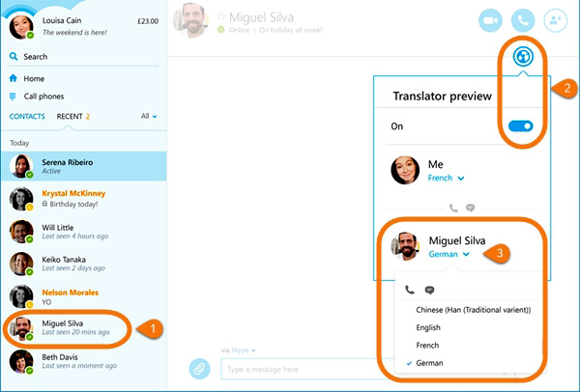
Task: Open via Skype sending options
Action: pos(238,350)
